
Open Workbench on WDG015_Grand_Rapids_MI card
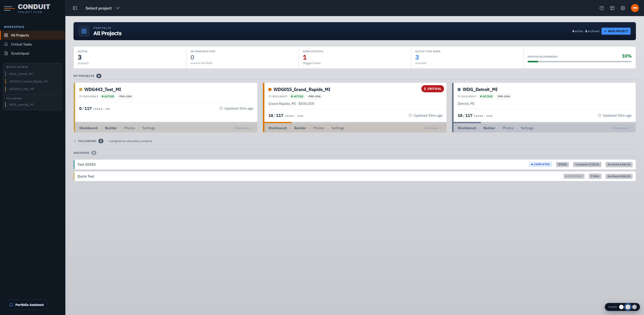[278, 128]
